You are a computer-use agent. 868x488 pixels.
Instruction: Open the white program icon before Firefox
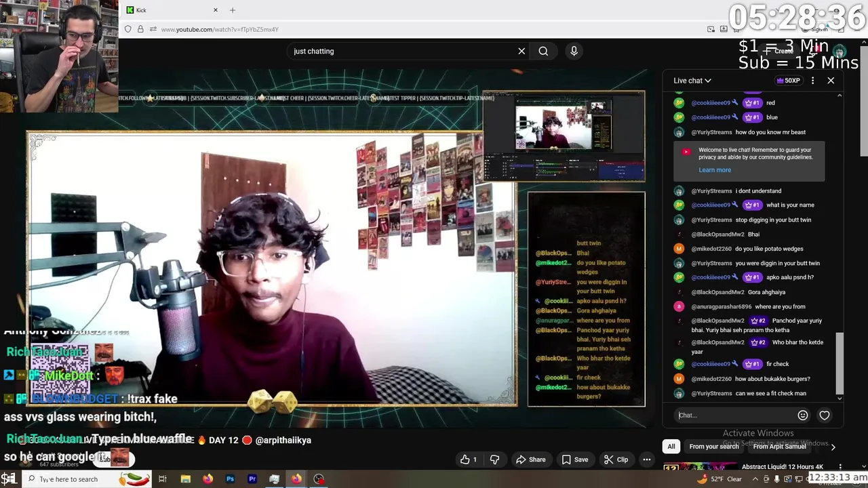pos(274,479)
